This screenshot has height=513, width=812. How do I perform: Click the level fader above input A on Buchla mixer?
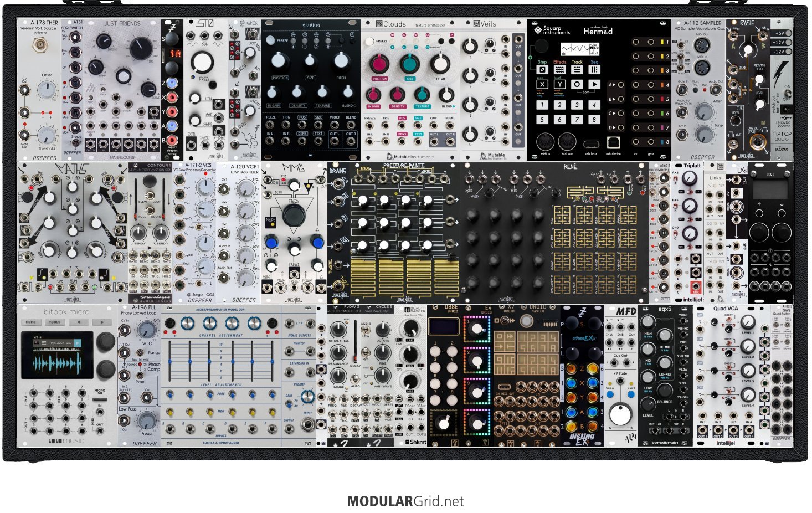click(169, 361)
